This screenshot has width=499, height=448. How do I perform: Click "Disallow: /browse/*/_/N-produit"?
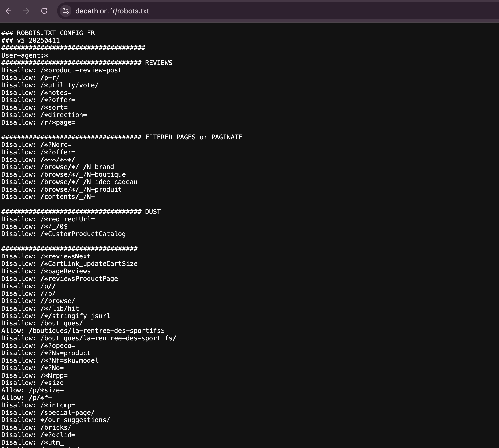(x=62, y=189)
